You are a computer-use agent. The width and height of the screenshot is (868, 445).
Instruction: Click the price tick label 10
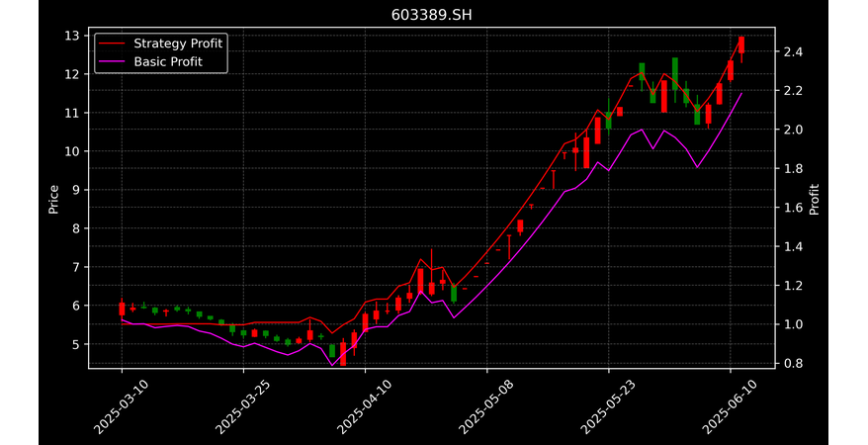pyautogui.click(x=74, y=151)
